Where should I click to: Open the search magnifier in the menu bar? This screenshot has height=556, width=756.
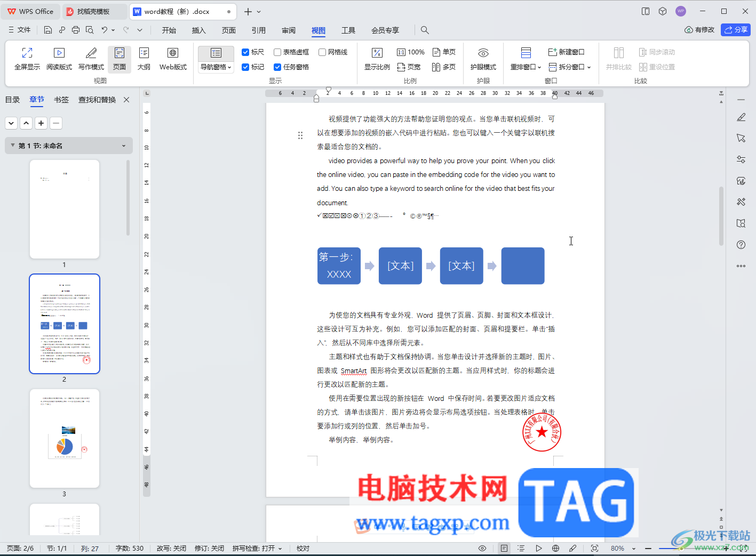(x=425, y=30)
